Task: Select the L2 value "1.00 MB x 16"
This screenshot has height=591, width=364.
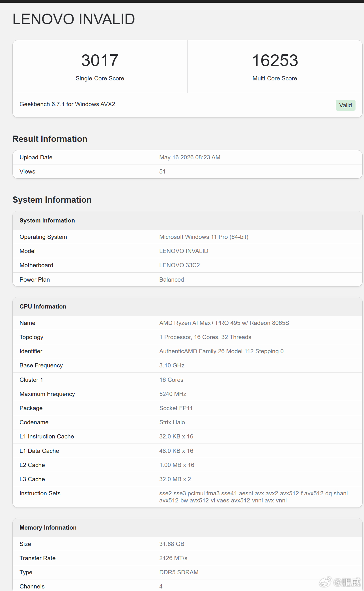Action: (177, 465)
